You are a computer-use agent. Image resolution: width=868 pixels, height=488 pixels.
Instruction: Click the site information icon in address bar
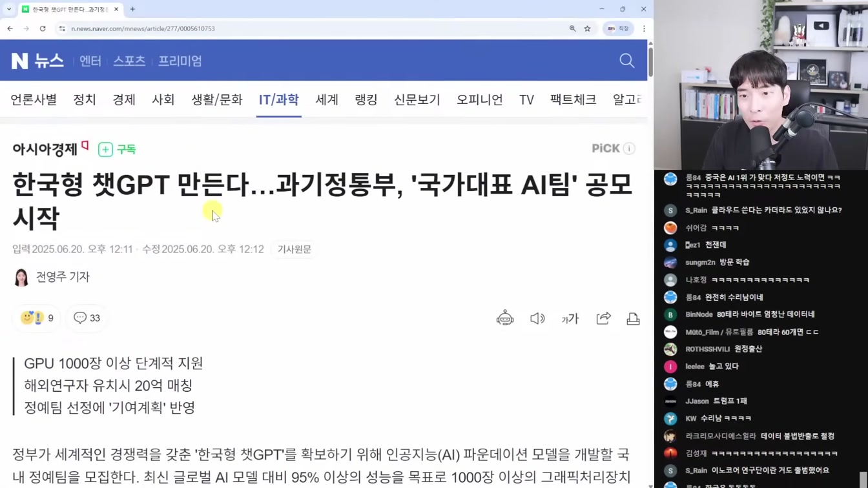(x=62, y=28)
